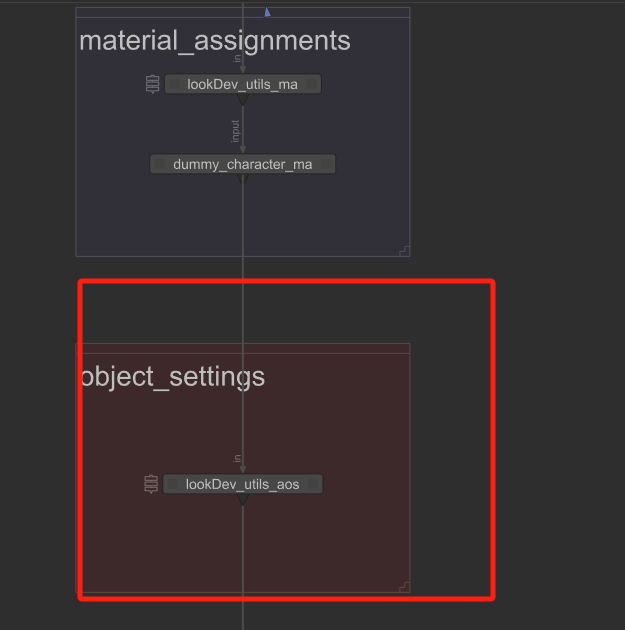The image size is (625, 630).
Task: Click the group stack icon beside lookDev_utils_aos
Action: click(151, 484)
